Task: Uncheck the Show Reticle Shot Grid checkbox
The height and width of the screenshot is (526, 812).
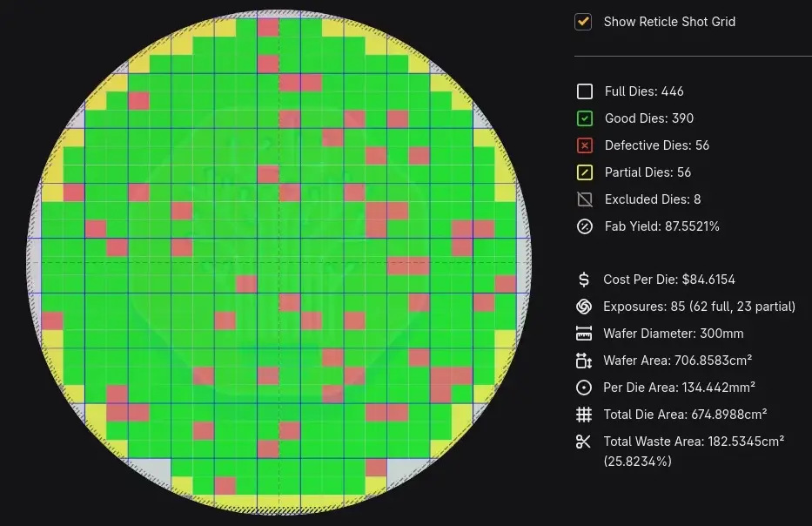Action: point(583,22)
